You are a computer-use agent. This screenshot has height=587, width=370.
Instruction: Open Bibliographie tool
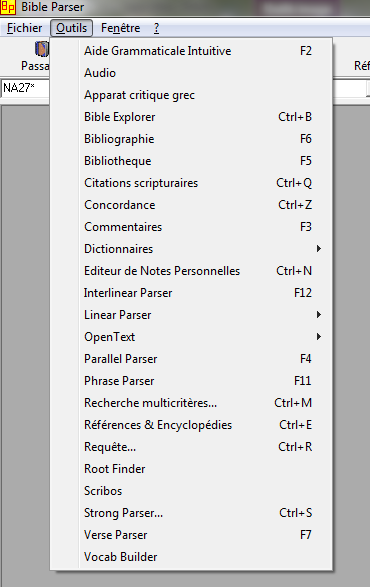191,139
